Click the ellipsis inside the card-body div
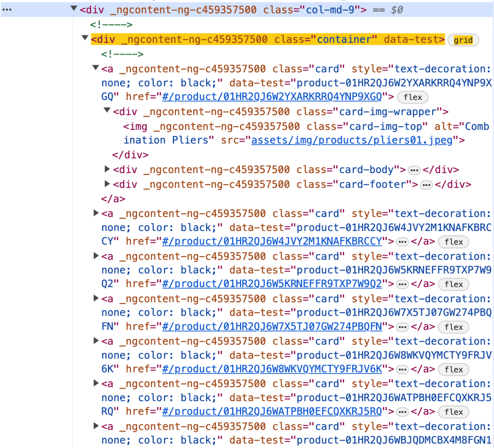Screen dimensions: 494x448 click(x=413, y=170)
